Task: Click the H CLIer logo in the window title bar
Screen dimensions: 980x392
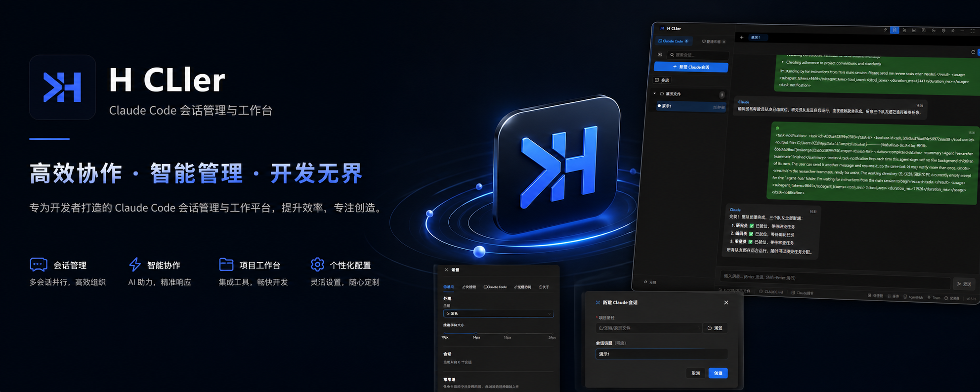Action: tap(662, 28)
